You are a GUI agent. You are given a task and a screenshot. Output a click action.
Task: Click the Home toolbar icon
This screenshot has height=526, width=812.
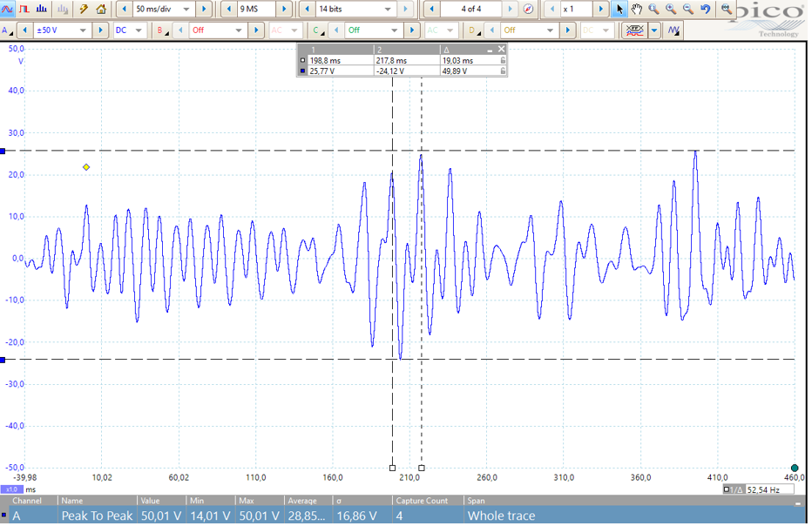(x=101, y=9)
